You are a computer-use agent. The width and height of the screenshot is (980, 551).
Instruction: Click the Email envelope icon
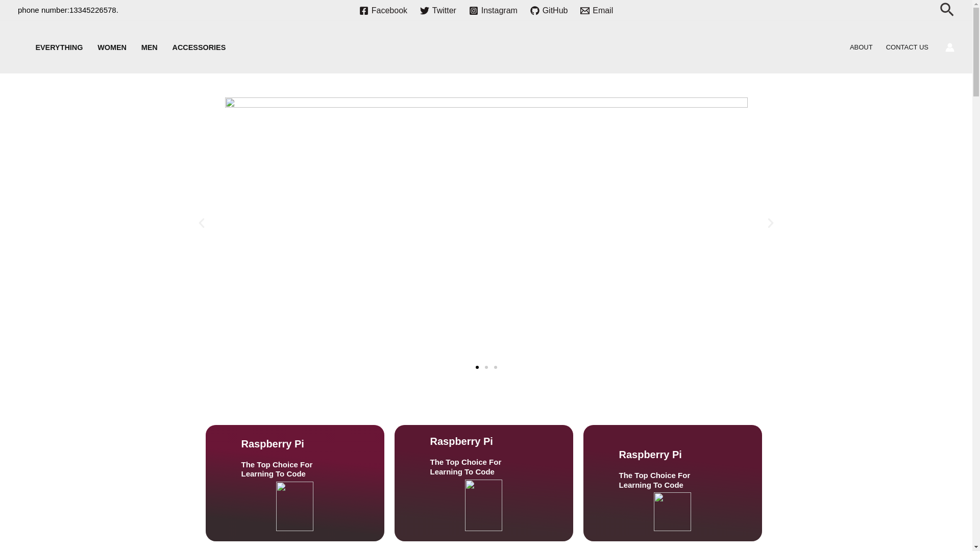pyautogui.click(x=585, y=11)
